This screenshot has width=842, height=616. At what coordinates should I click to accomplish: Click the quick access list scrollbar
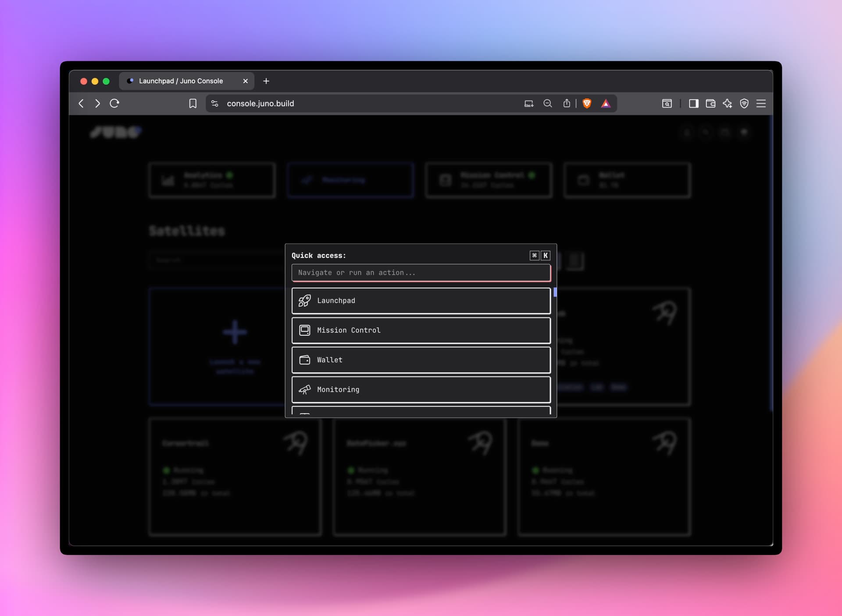click(555, 292)
